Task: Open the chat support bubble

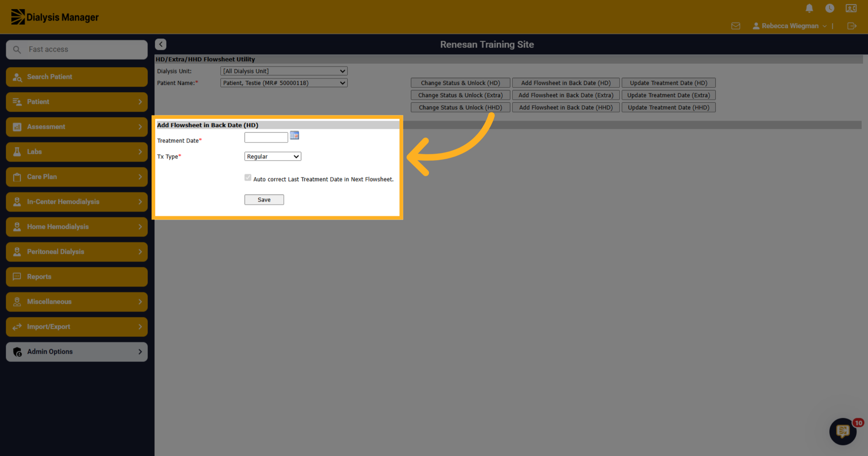Action: coord(843,431)
